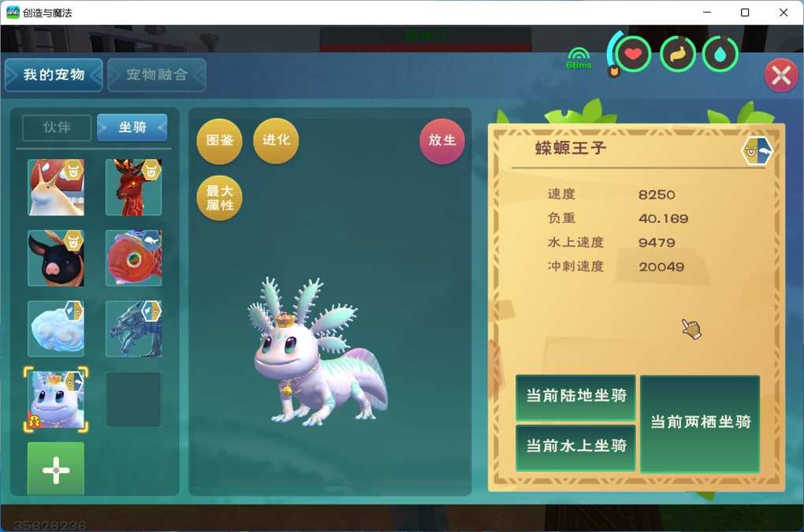Click the mount type badge beside 蝾螈王子
The height and width of the screenshot is (532, 804).
[756, 151]
